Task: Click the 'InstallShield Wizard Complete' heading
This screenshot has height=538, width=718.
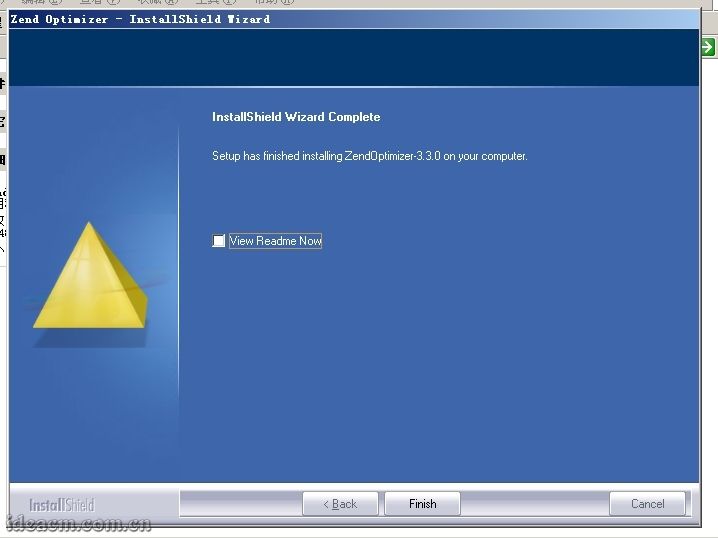Action: click(x=296, y=117)
